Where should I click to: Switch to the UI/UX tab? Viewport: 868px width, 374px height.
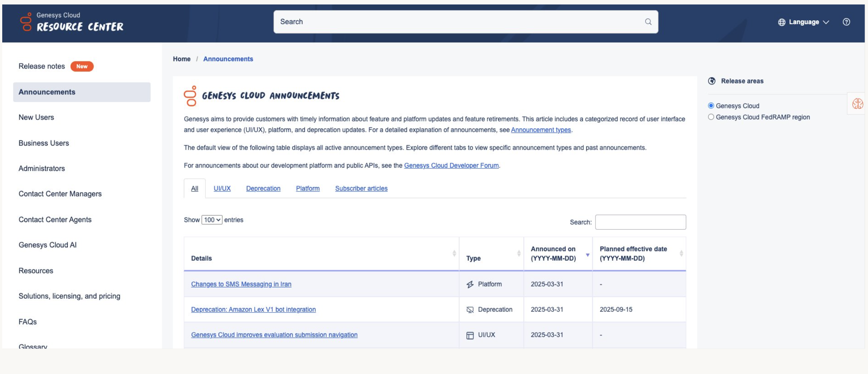pyautogui.click(x=222, y=188)
